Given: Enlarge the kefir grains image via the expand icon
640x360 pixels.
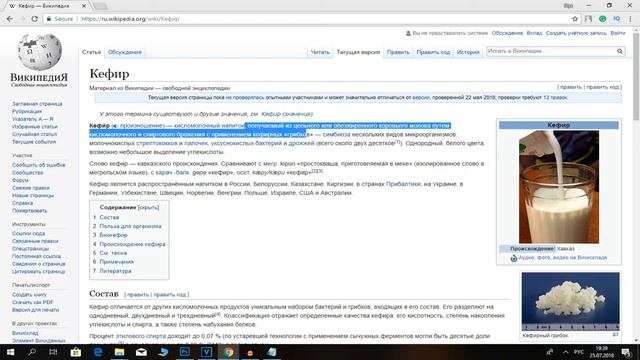Looking at the screenshot, I should click(616, 335).
